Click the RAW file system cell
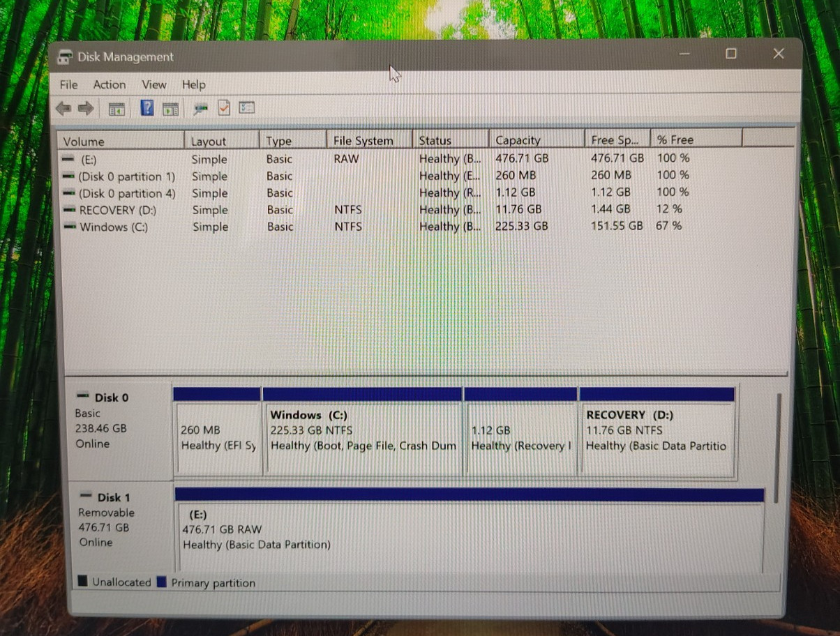Viewport: 840px width, 636px height. [x=346, y=158]
